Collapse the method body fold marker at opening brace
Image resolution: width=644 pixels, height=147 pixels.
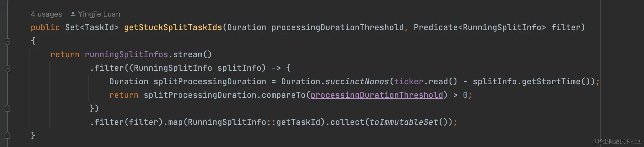[x=8, y=41]
